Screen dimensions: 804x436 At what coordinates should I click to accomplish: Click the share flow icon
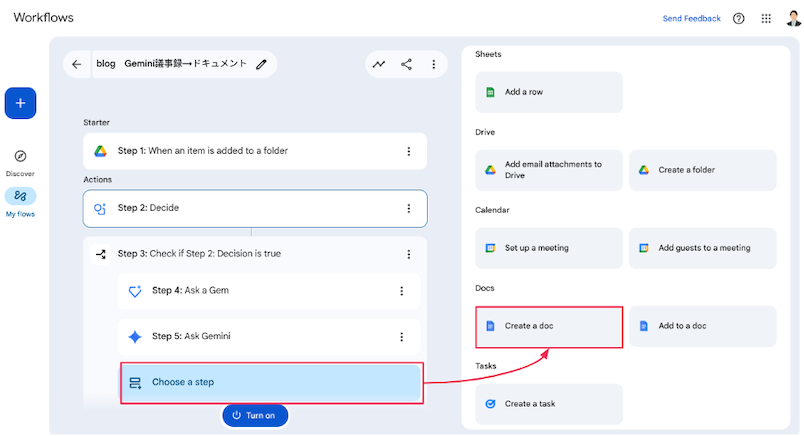pyautogui.click(x=406, y=64)
